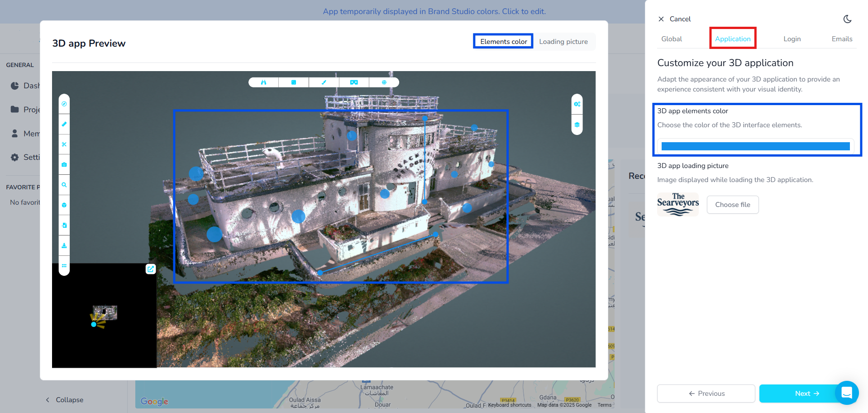This screenshot has height=413, width=868.
Task: Switch to the Login tab
Action: [x=792, y=39]
